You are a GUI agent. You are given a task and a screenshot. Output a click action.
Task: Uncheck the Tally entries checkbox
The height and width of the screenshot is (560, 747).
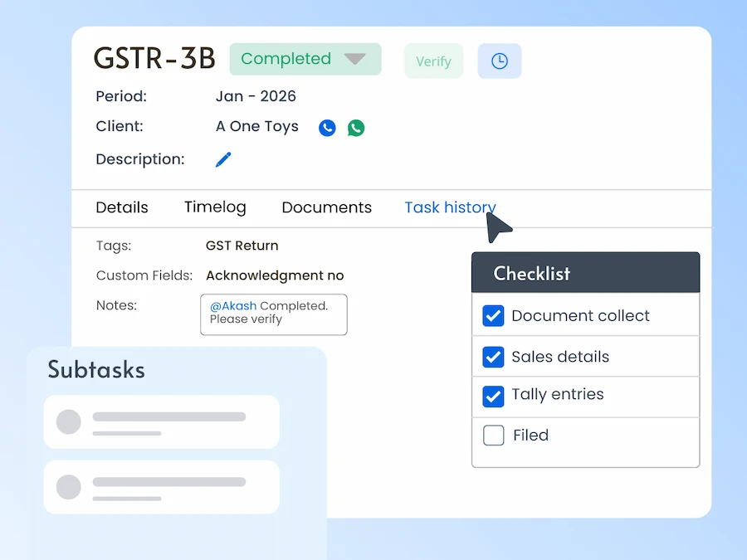(x=493, y=396)
